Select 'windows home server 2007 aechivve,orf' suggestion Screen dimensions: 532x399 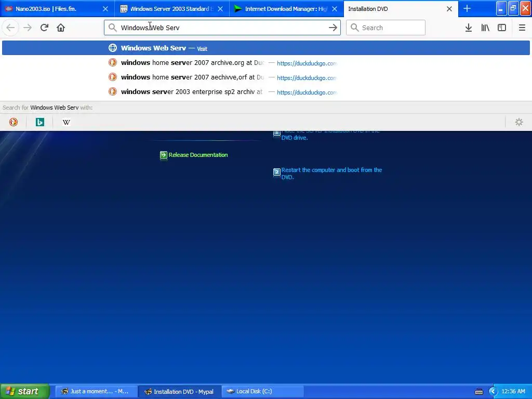click(x=265, y=77)
